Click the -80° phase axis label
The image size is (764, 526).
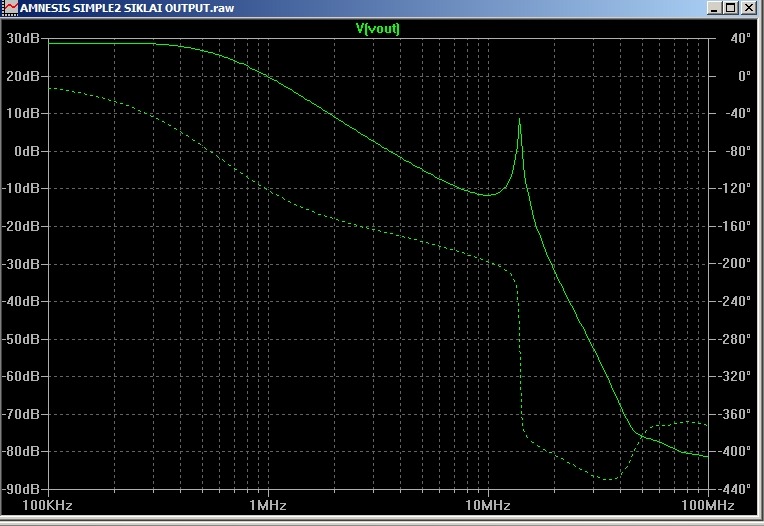[x=738, y=151]
